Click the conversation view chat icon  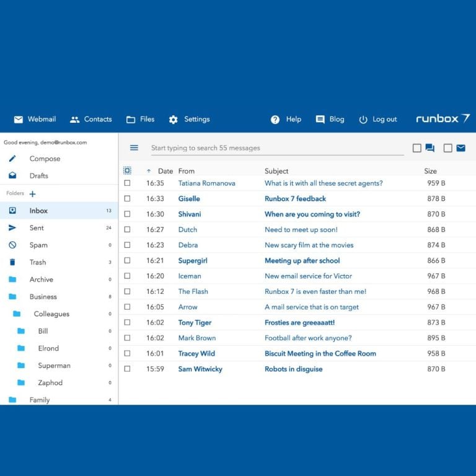[430, 148]
